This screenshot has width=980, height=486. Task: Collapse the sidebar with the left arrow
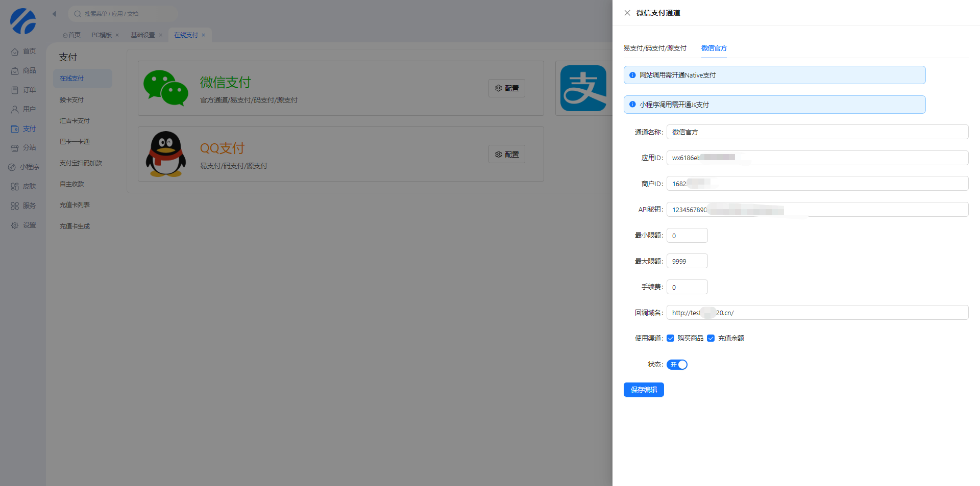54,14
